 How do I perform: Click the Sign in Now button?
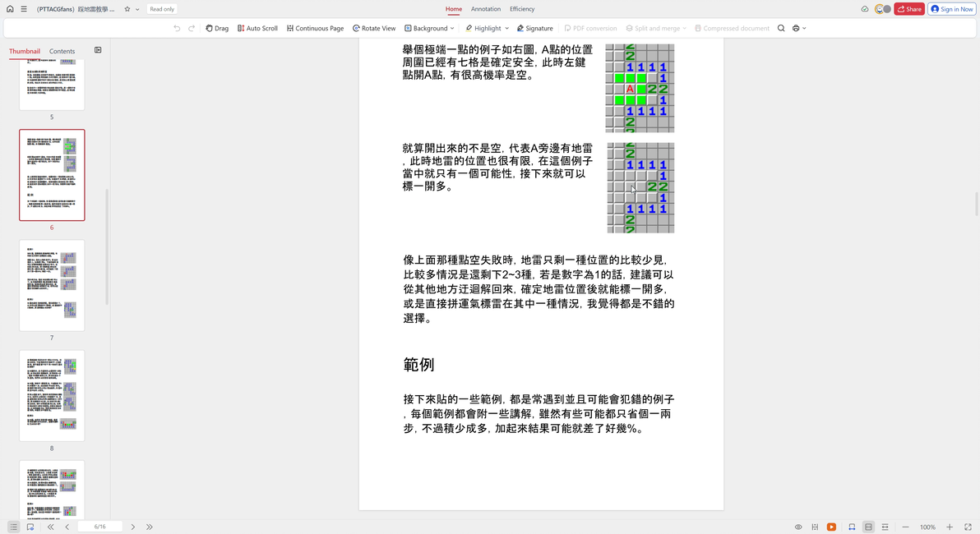[x=952, y=9]
